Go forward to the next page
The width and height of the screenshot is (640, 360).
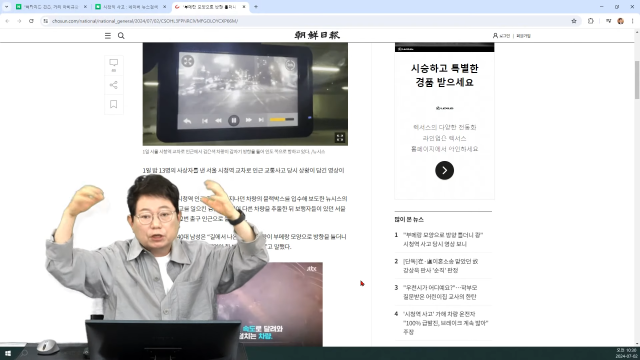click(19, 21)
